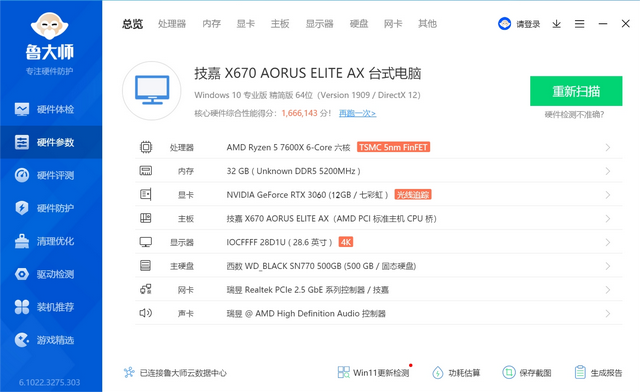The height and width of the screenshot is (392, 640).
Task: Click the sound card speaker icon
Action: [x=146, y=313]
